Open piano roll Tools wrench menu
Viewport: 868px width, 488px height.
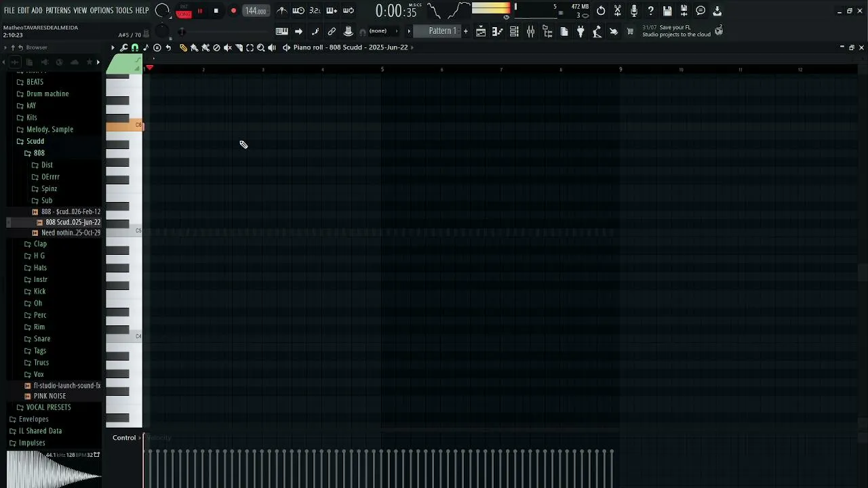tap(123, 47)
